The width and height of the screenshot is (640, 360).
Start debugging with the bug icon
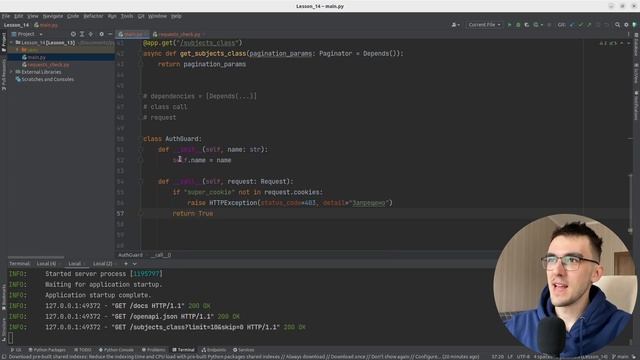pos(518,25)
